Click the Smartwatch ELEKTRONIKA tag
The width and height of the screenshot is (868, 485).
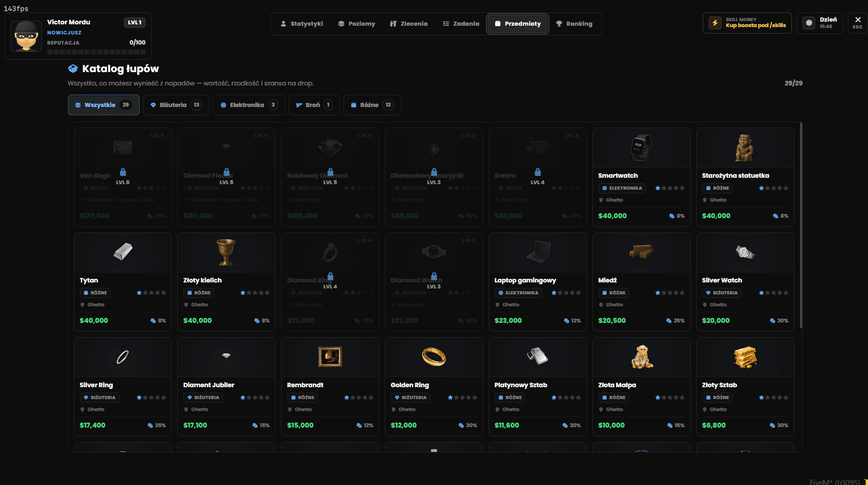coord(622,188)
